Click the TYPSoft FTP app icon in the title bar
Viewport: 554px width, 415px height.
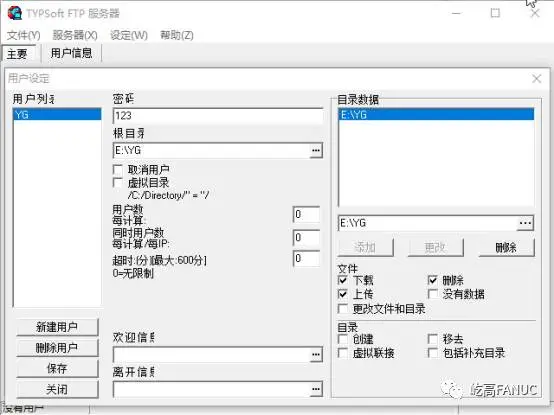tap(14, 13)
